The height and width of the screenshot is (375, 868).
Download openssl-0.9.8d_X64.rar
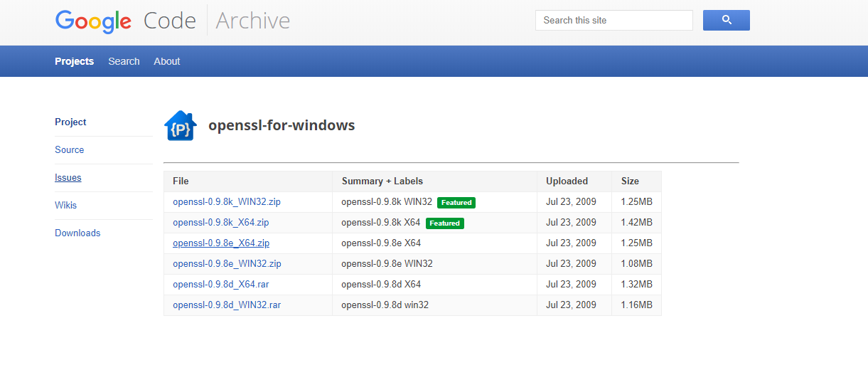pos(221,285)
